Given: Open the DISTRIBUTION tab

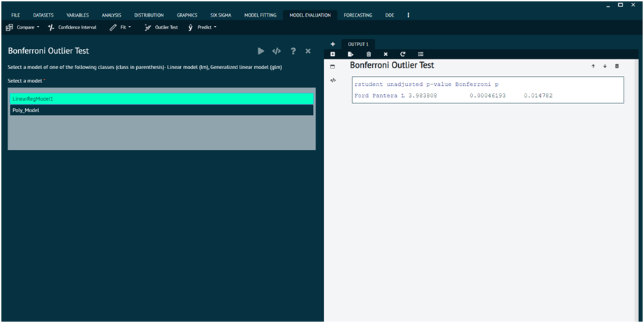Looking at the screenshot, I should point(149,15).
